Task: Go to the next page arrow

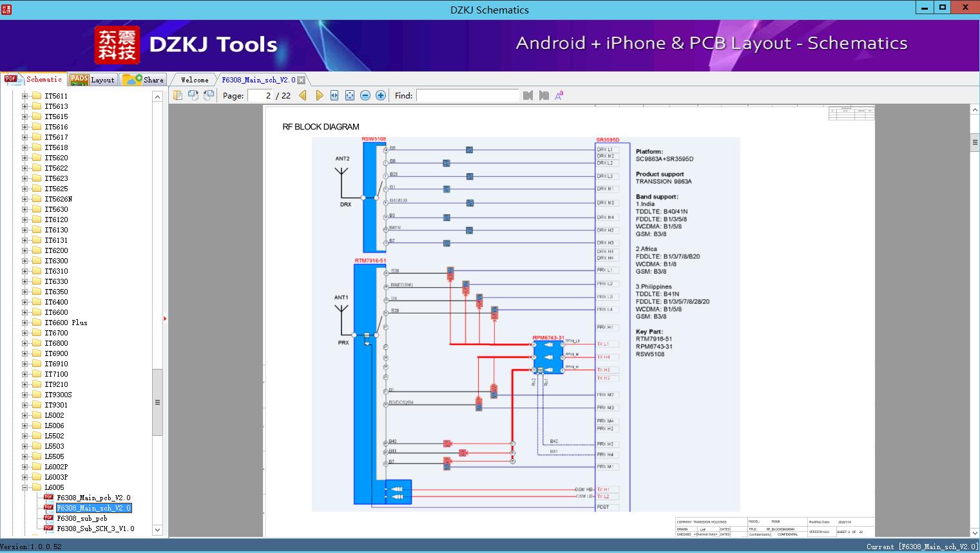Action: 320,95
